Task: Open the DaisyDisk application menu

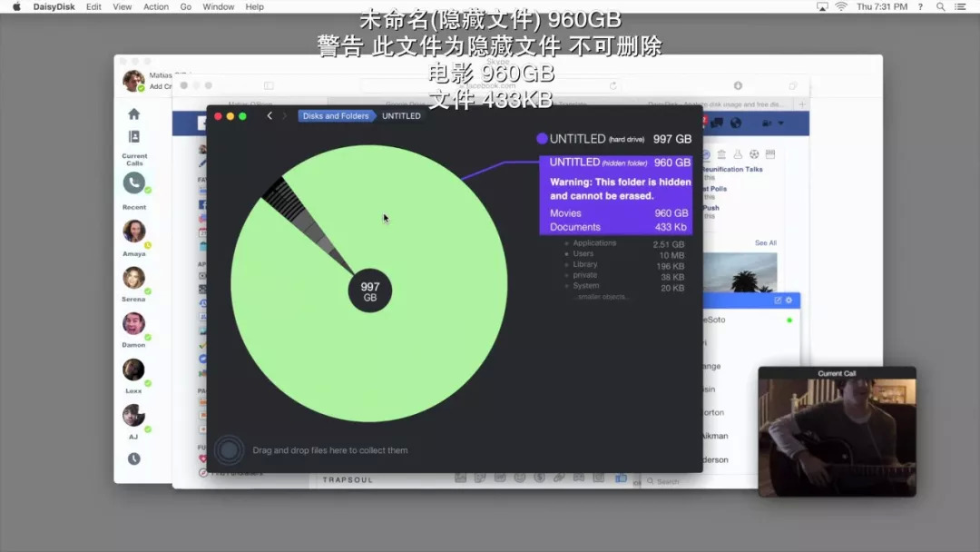Action: point(54,7)
